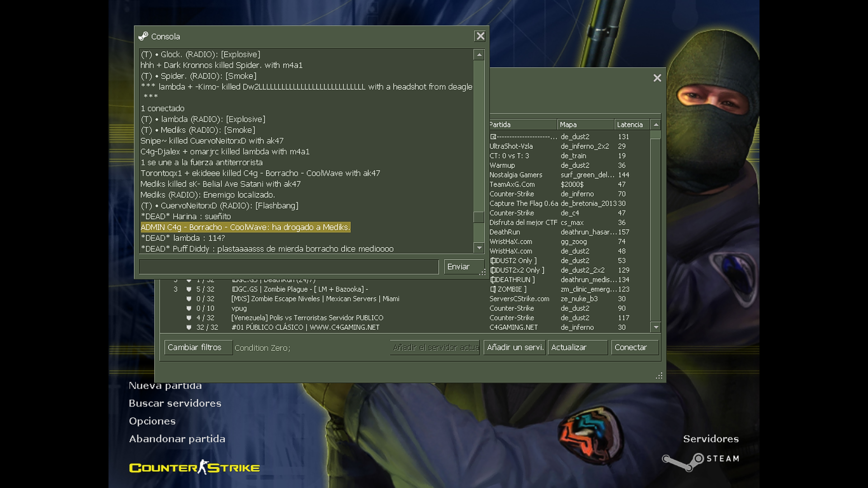Close the server browser window
Screen dimensions: 868x488
point(657,78)
